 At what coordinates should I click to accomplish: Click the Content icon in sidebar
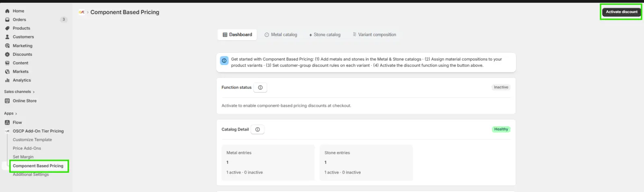(x=7, y=63)
